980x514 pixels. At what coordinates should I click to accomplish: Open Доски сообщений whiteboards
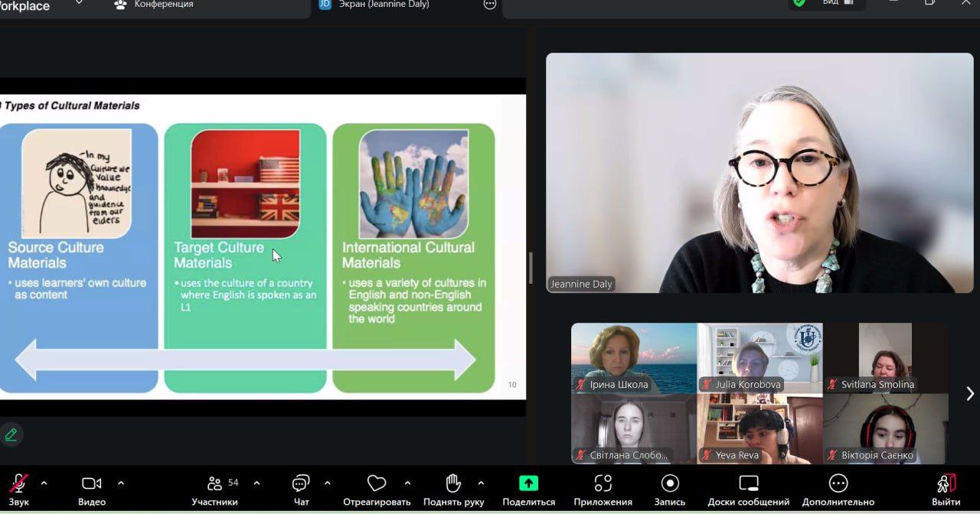point(748,483)
